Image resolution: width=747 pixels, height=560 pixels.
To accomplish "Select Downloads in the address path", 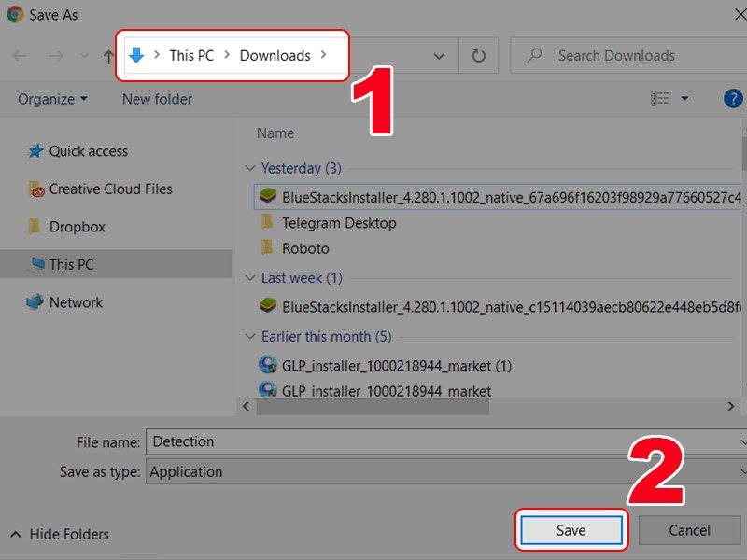I will 275,56.
